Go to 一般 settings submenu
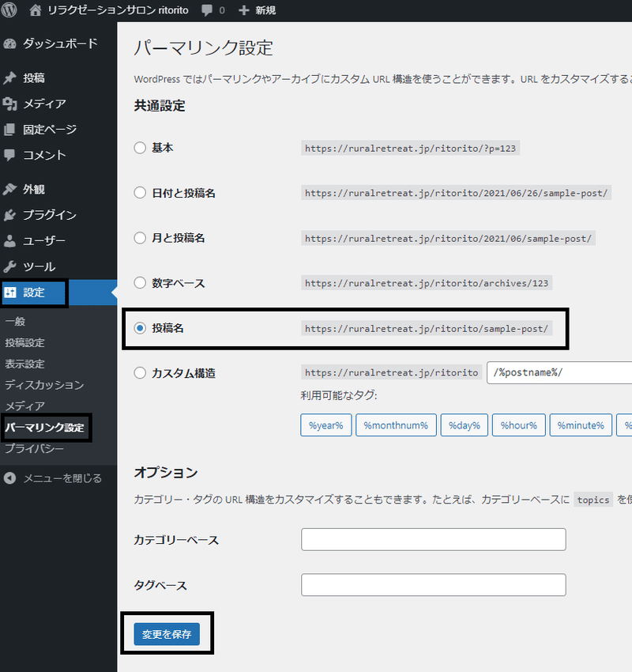Screen dimensions: 632x672 coord(16,321)
